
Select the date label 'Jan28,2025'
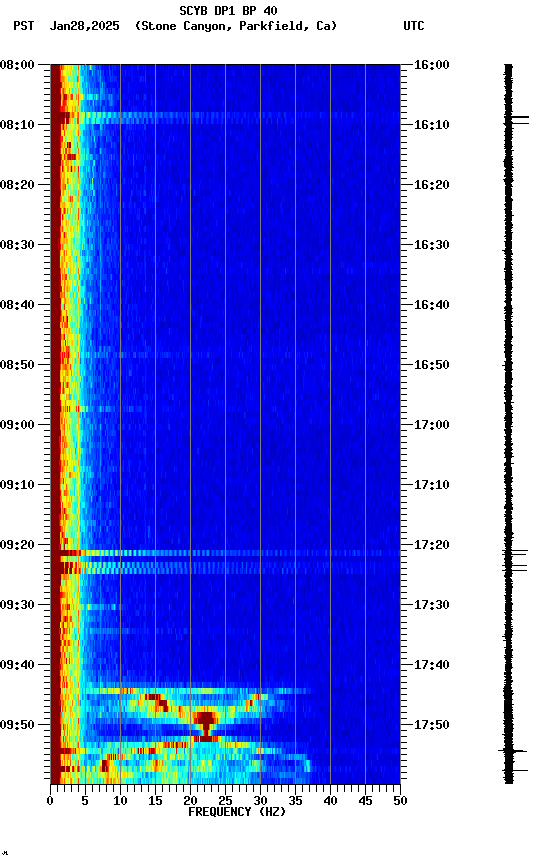tap(84, 26)
